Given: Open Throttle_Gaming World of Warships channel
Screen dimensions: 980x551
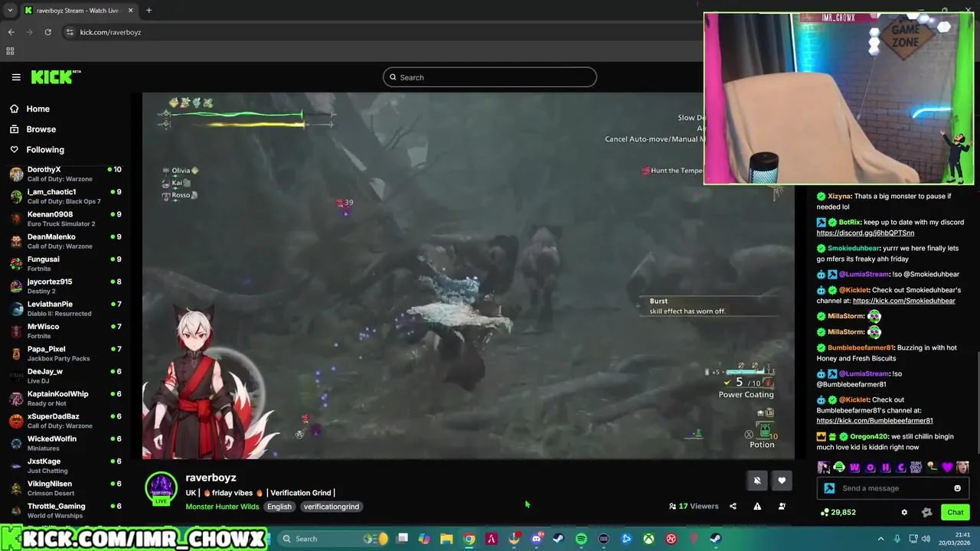Looking at the screenshot, I should (65, 510).
